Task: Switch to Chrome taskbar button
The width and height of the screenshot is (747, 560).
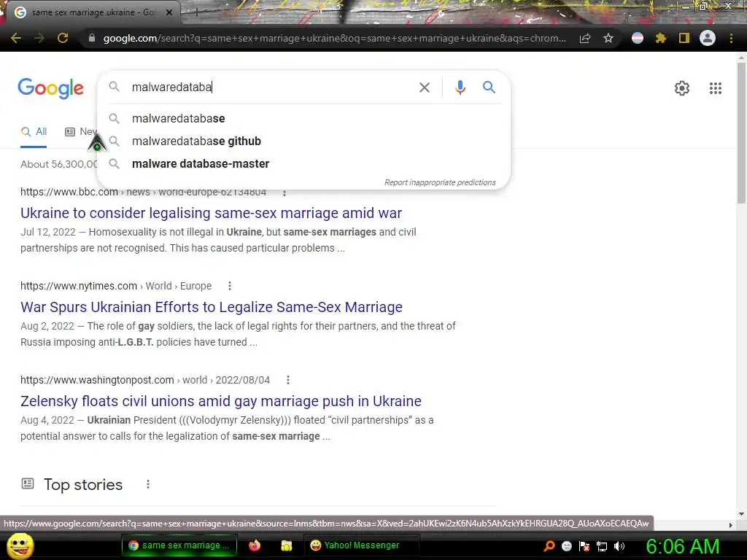Action: tap(179, 545)
